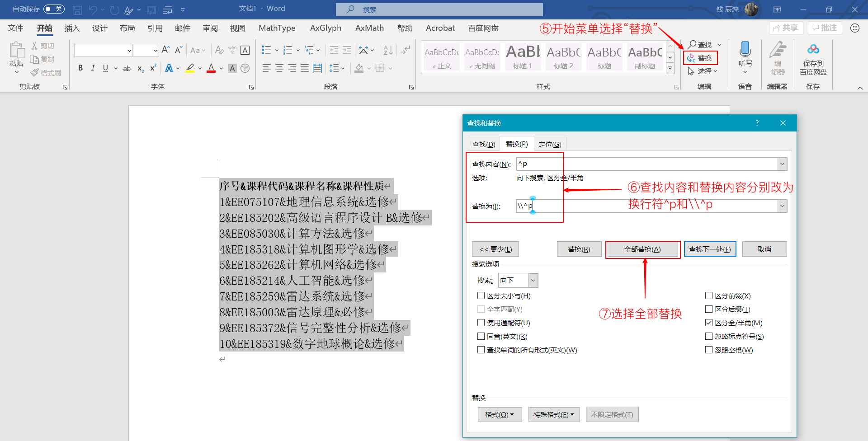868x441 pixels.
Task: Open the Dictate microphone tool
Action: tap(745, 51)
